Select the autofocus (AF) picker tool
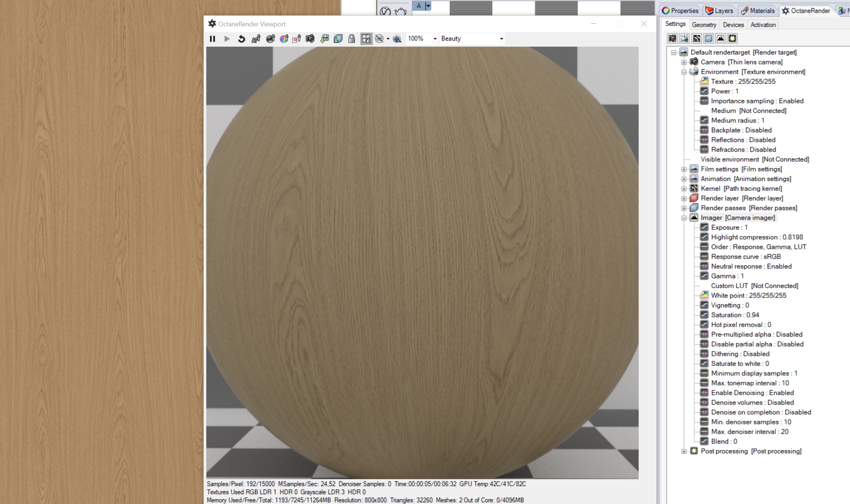This screenshot has width=850, height=504. (256, 39)
